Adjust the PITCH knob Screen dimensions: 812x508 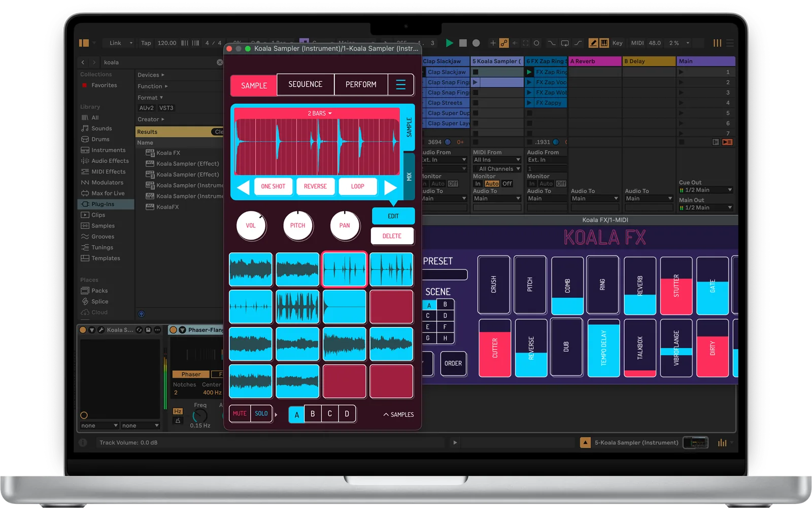(298, 225)
